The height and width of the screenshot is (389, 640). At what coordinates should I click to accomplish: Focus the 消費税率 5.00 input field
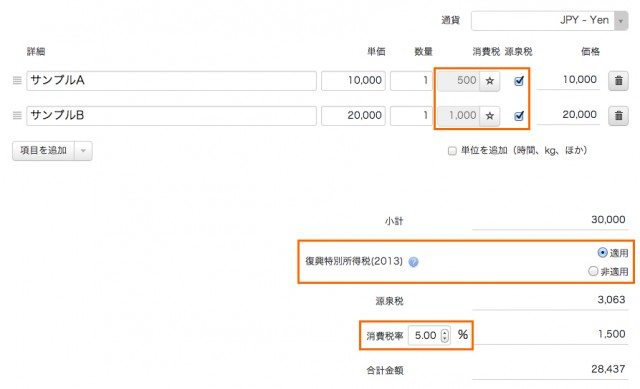[429, 336]
